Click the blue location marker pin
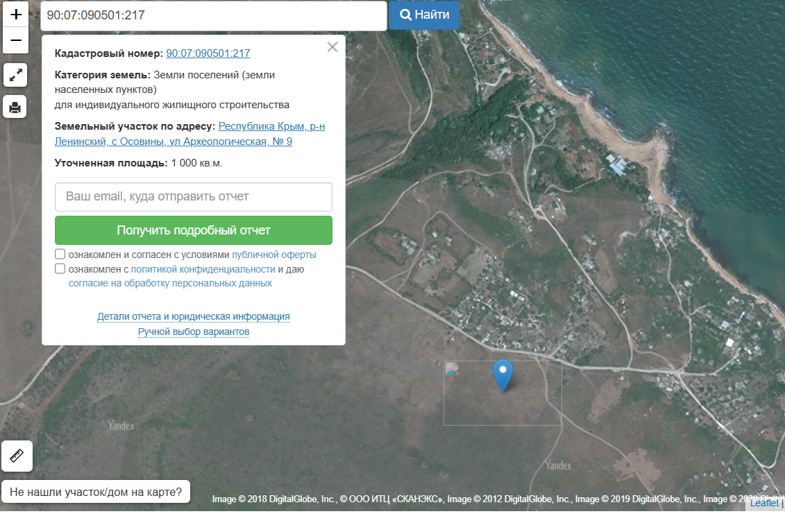Viewport: 785px width, 532px height. [x=503, y=375]
